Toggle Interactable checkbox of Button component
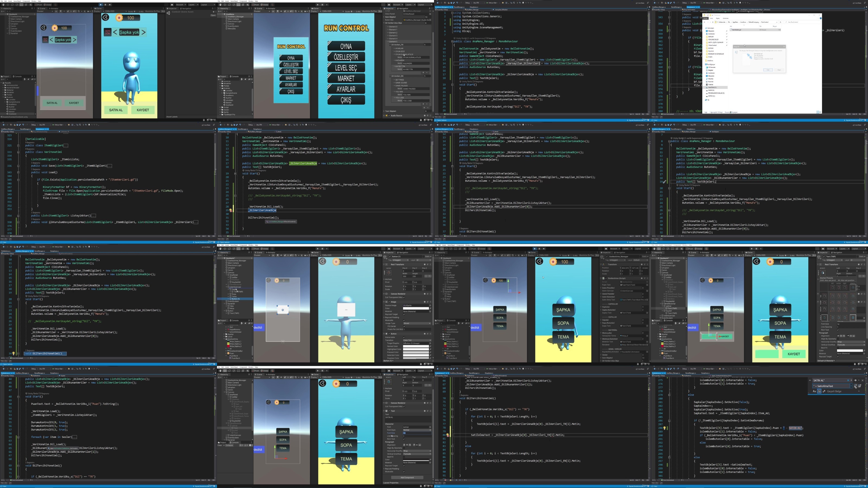Image resolution: width=868 pixels, height=488 pixels. click(x=404, y=337)
